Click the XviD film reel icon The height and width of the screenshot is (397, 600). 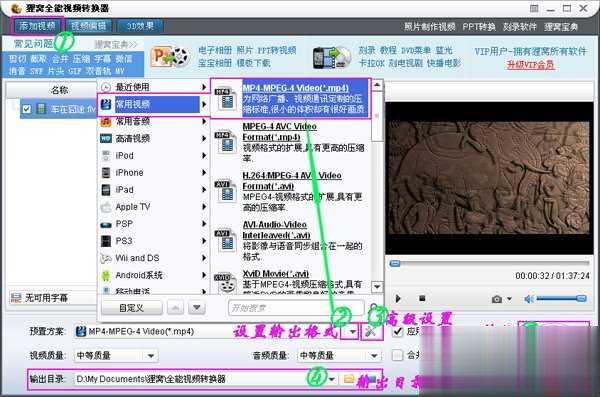pyautogui.click(x=225, y=284)
